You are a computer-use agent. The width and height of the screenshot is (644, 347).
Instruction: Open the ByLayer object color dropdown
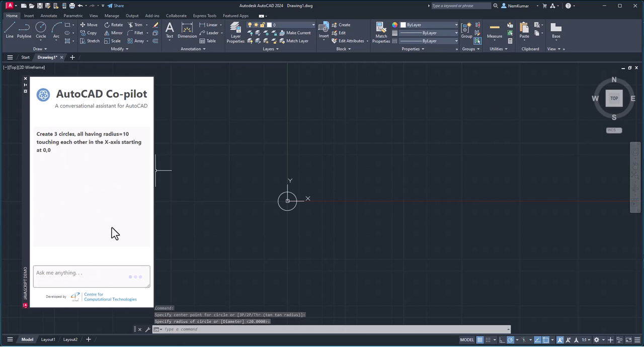click(x=429, y=25)
